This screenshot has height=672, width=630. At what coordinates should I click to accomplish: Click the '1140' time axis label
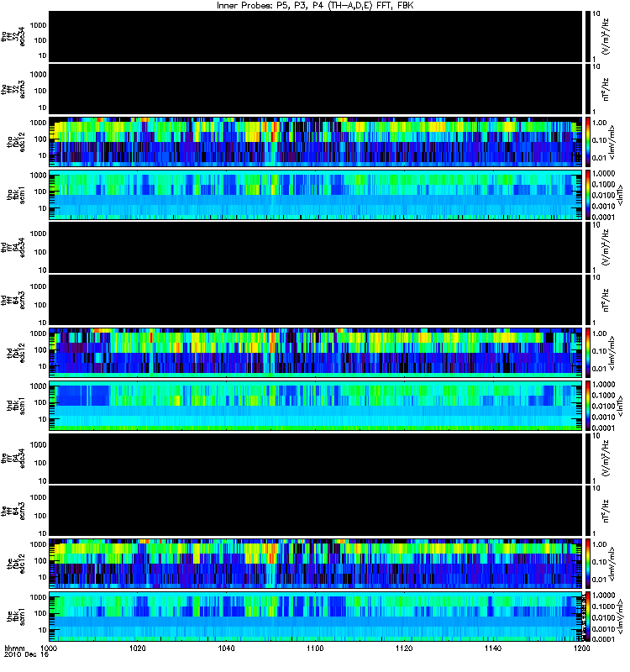coord(493,648)
